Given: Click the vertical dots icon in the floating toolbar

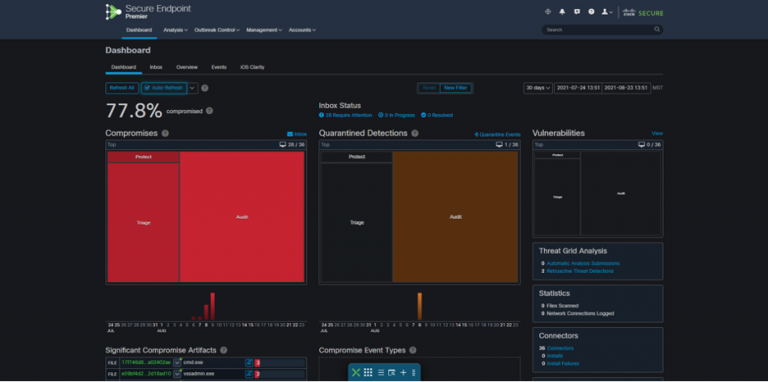Looking at the screenshot, I should (x=413, y=373).
